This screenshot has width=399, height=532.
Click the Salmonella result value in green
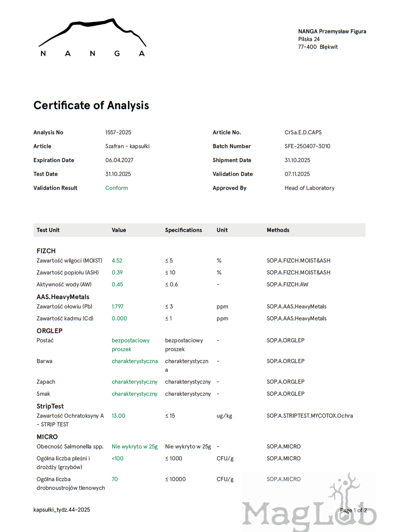pyautogui.click(x=134, y=447)
